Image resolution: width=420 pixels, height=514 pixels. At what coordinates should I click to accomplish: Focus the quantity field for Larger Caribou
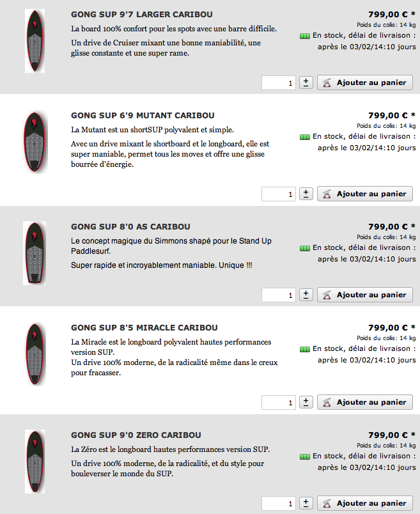point(279,82)
